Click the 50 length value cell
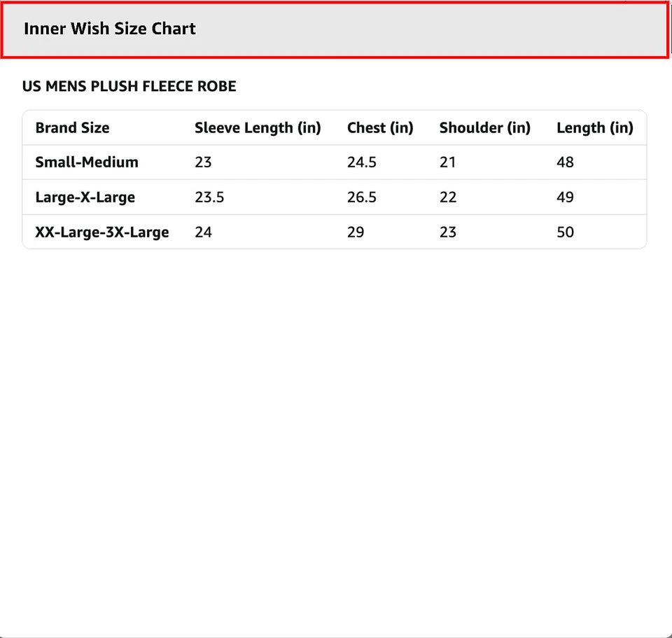672x638 pixels. tap(565, 233)
